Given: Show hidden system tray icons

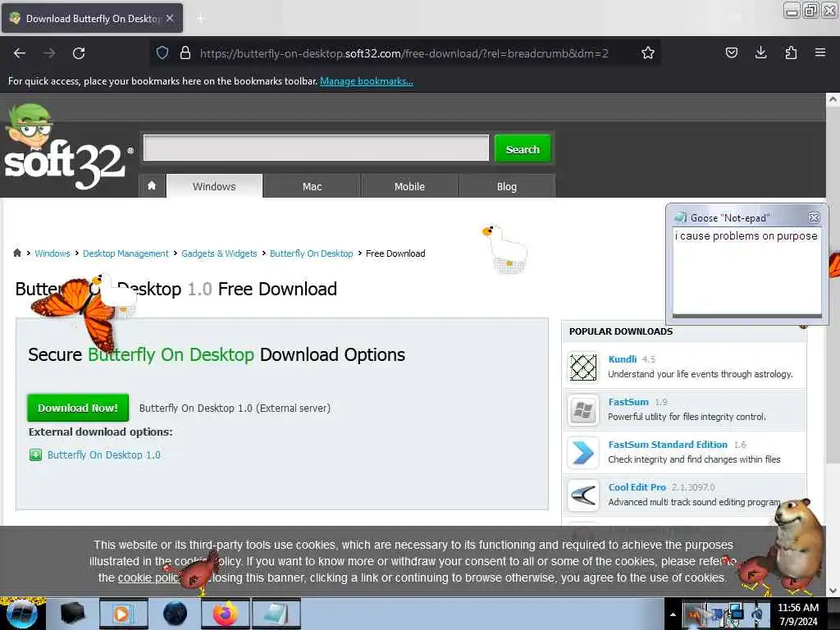Looking at the screenshot, I should (x=673, y=614).
